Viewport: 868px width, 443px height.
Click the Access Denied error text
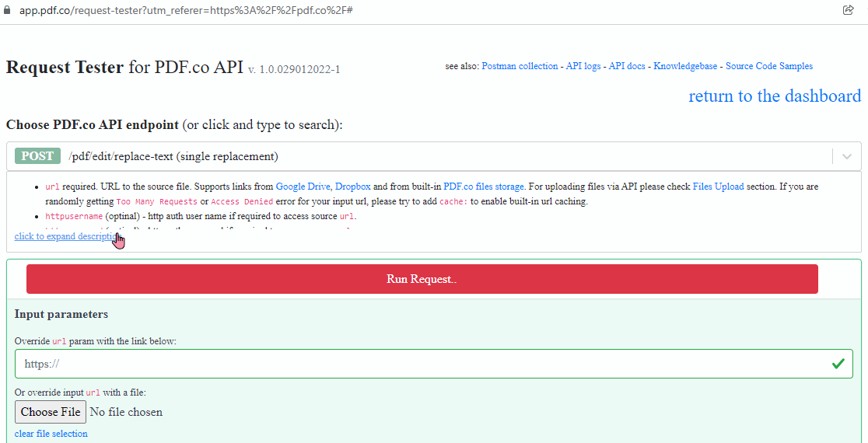tap(241, 201)
